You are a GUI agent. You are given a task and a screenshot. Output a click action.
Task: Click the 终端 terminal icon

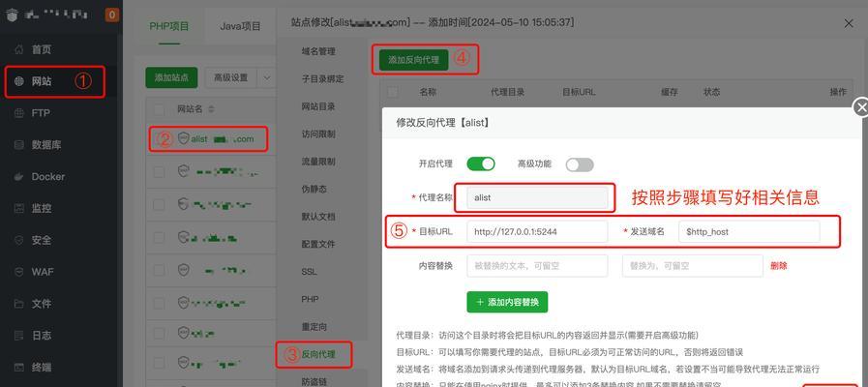click(x=19, y=367)
